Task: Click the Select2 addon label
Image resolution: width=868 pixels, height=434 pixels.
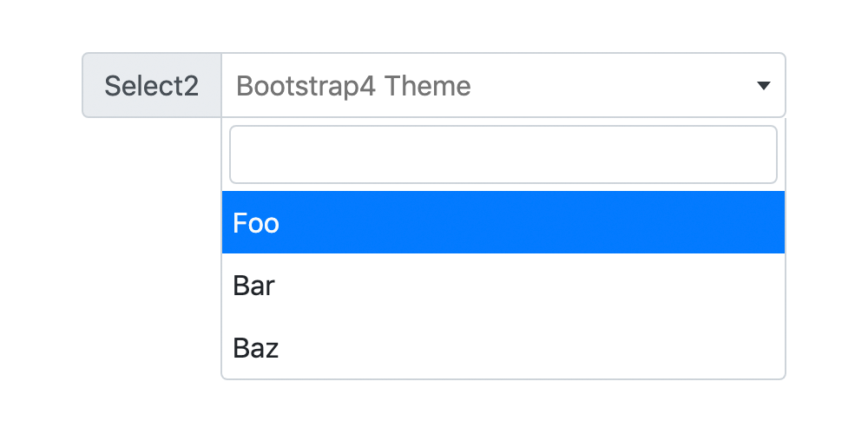Action: tap(152, 86)
